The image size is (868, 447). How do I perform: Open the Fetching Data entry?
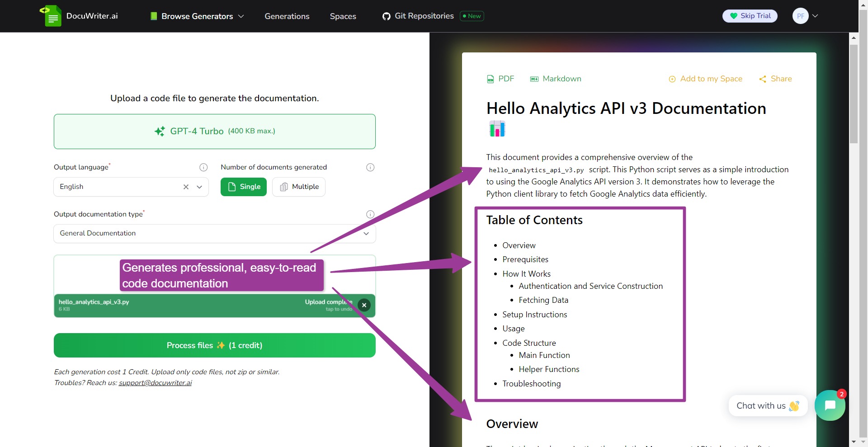click(543, 300)
